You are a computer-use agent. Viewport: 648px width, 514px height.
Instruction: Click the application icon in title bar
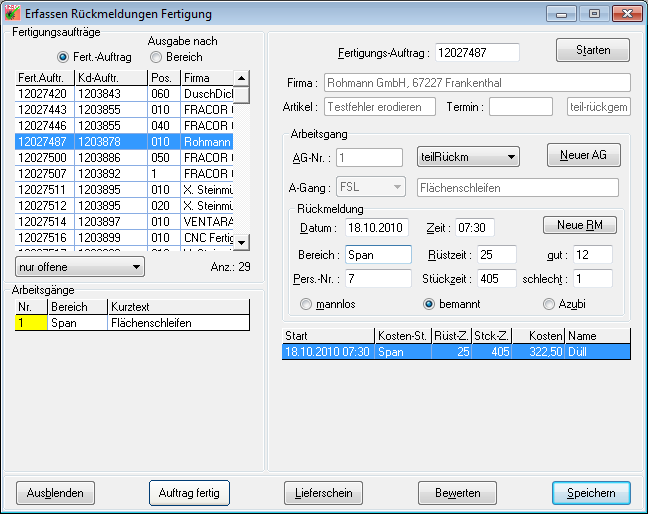point(13,14)
